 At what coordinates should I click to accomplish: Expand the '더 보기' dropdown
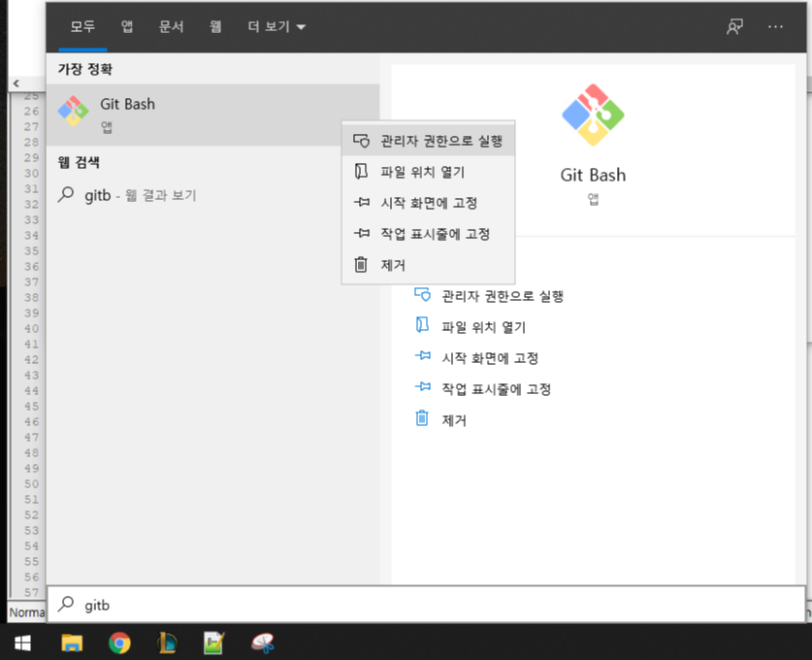click(x=276, y=26)
